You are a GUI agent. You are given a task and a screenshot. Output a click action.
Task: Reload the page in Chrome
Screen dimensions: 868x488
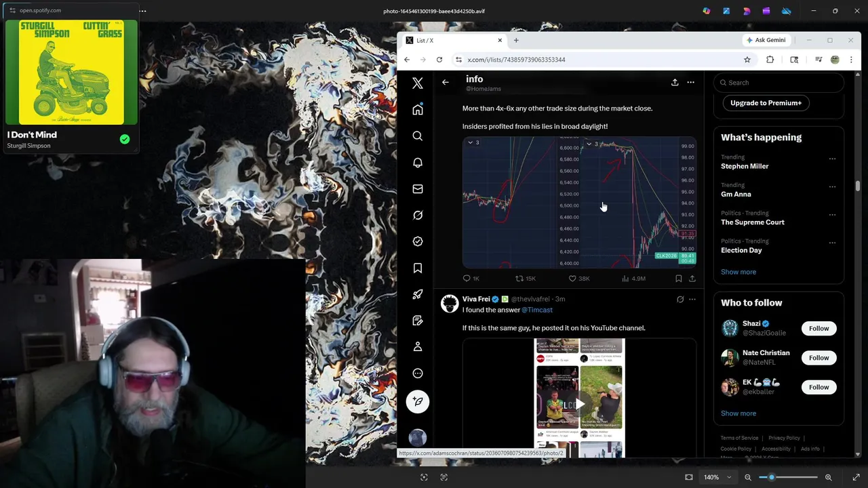[439, 60]
